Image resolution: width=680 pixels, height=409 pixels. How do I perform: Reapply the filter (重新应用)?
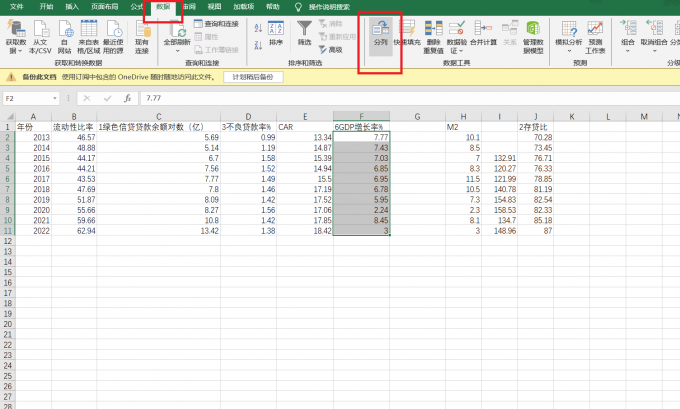point(337,36)
